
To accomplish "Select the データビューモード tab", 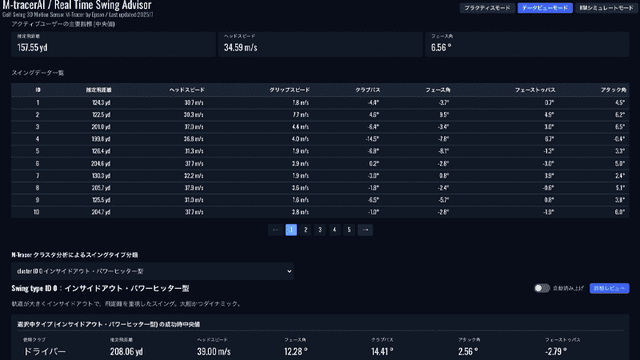I will pyautogui.click(x=545, y=8).
